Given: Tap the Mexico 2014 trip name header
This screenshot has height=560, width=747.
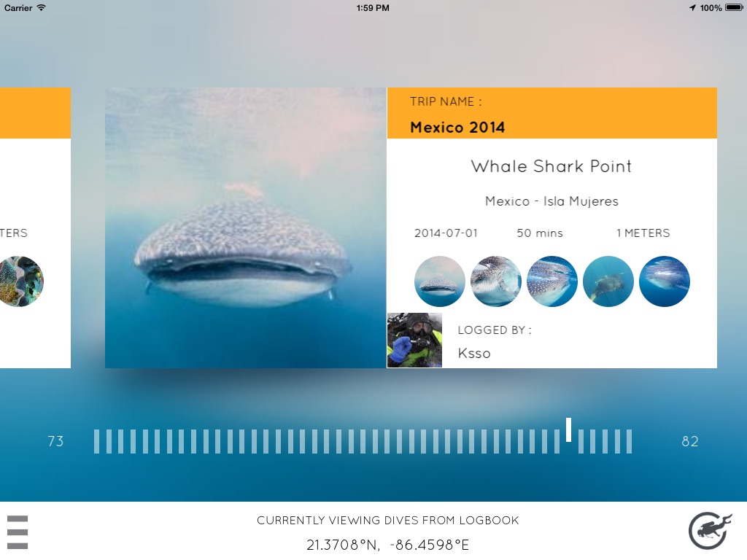Looking at the screenshot, I should point(457,127).
